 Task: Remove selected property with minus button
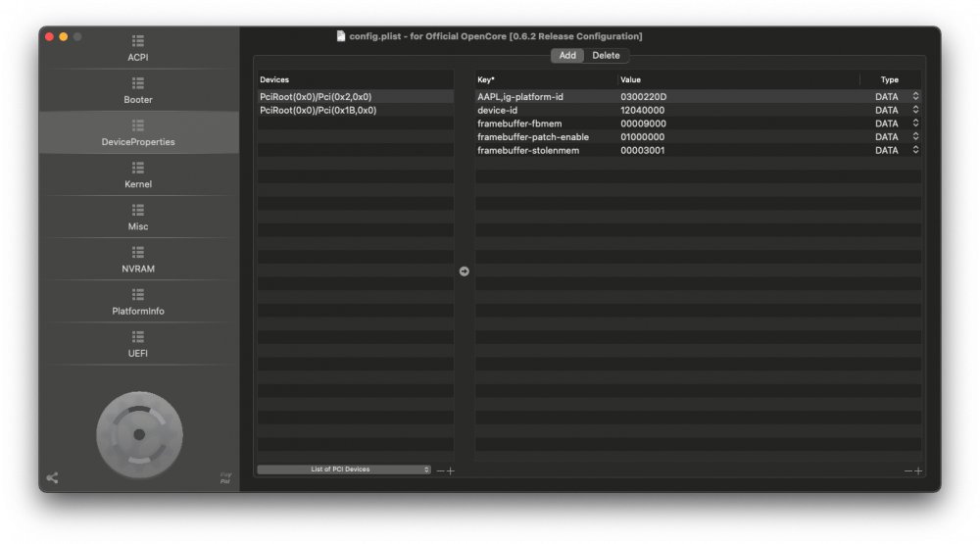pos(908,470)
